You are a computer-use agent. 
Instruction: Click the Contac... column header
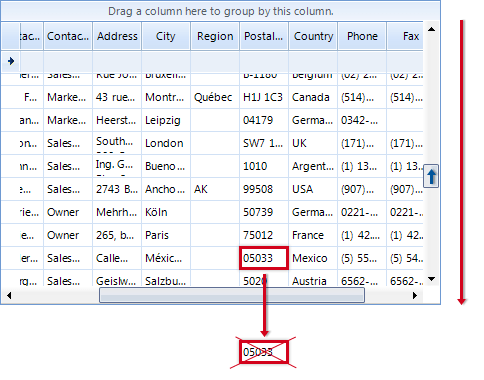coord(68,36)
